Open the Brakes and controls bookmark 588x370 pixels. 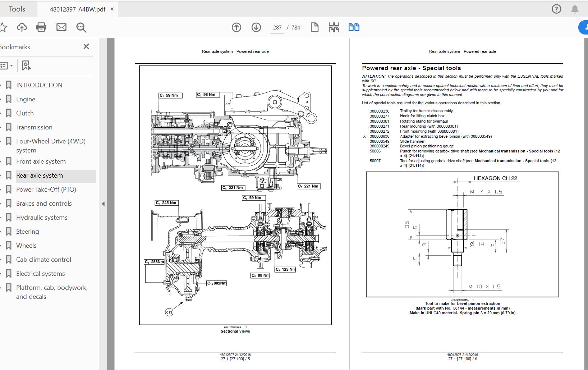(x=44, y=204)
